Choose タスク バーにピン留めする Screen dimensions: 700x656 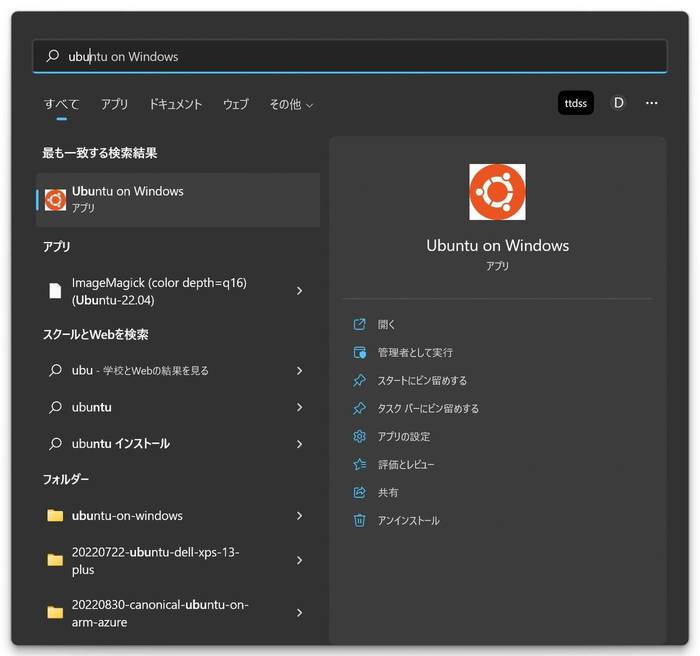click(x=428, y=409)
